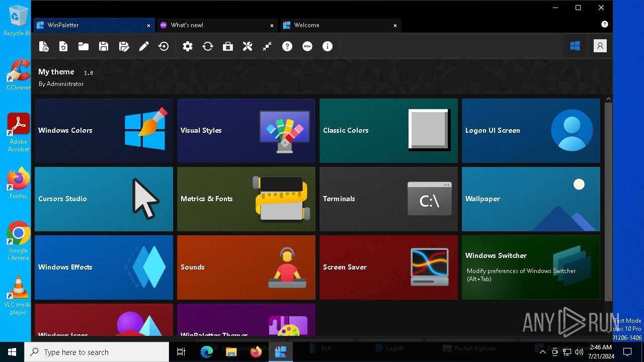The height and width of the screenshot is (362, 644).
Task: Open the store bag icon
Action: (228, 46)
